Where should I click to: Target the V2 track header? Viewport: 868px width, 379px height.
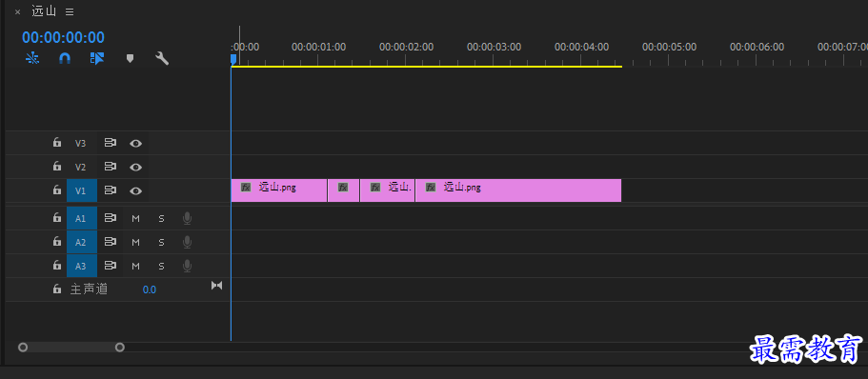click(x=81, y=167)
